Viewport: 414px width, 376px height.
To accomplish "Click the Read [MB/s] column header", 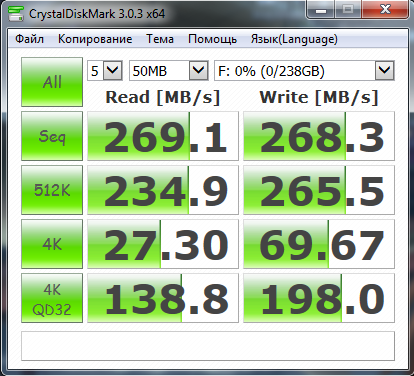I will pyautogui.click(x=163, y=98).
